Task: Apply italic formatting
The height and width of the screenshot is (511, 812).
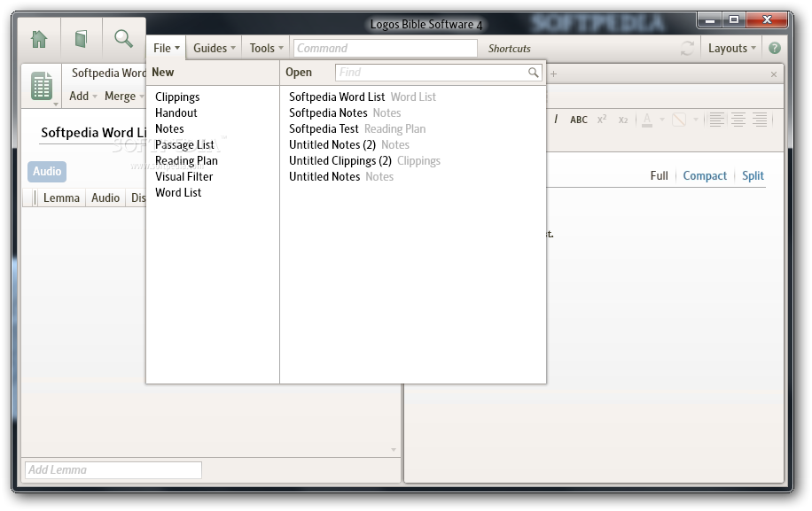Action: click(556, 120)
